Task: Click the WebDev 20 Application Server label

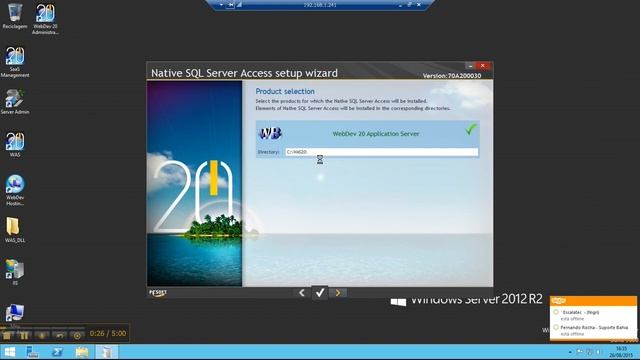Action: coord(376,133)
